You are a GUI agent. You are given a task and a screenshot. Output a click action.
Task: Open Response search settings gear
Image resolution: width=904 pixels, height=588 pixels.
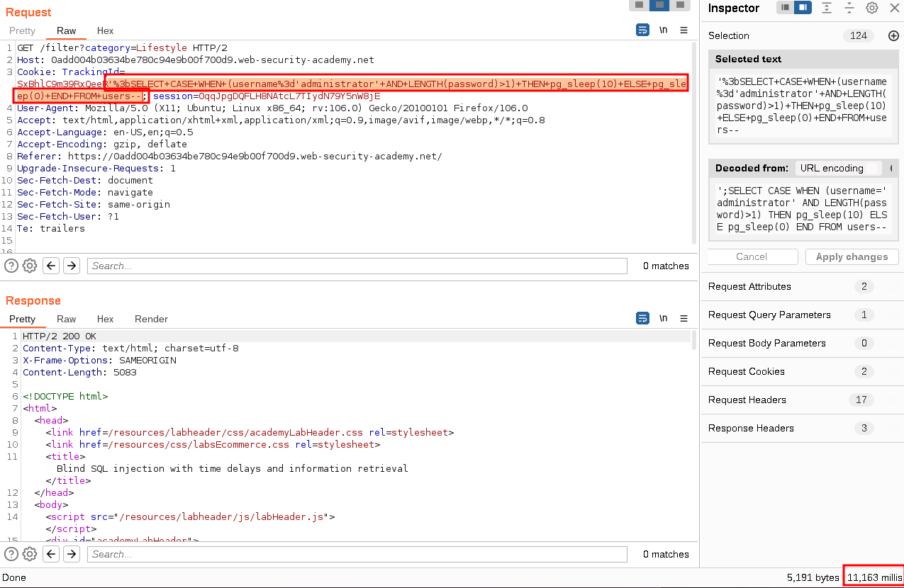click(30, 554)
